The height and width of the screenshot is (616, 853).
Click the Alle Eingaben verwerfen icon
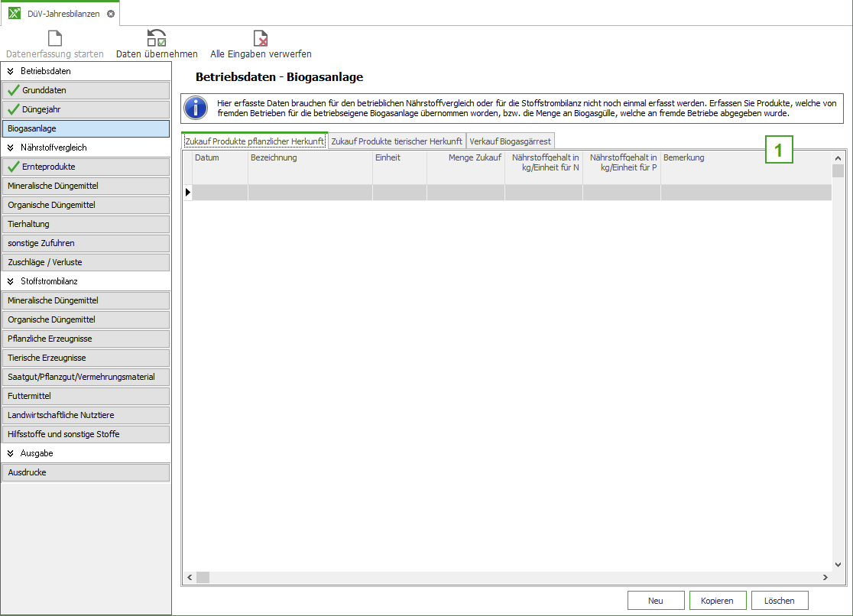[261, 38]
